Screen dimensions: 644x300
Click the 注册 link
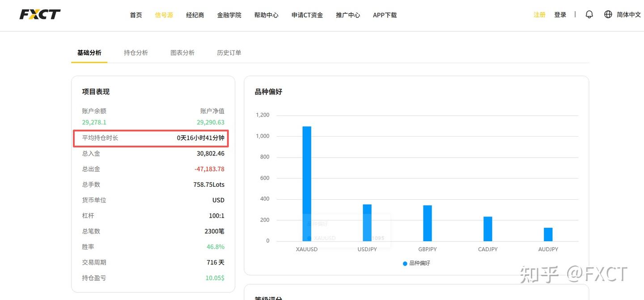point(539,15)
